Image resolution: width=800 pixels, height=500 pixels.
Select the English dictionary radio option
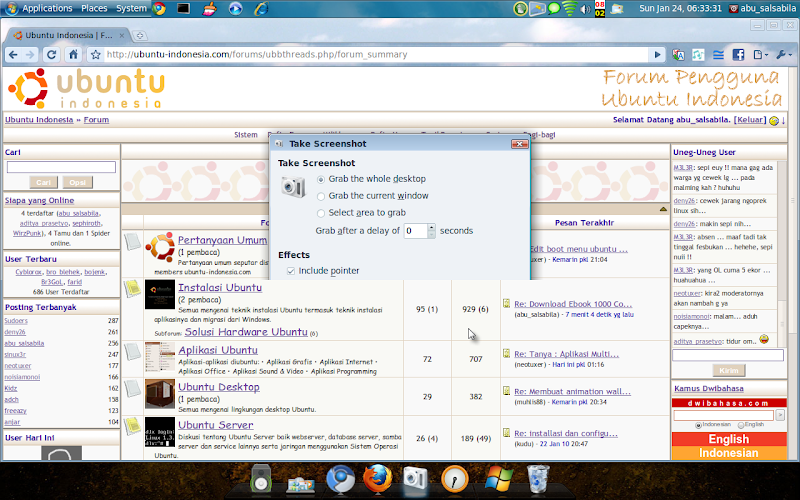click(x=741, y=425)
